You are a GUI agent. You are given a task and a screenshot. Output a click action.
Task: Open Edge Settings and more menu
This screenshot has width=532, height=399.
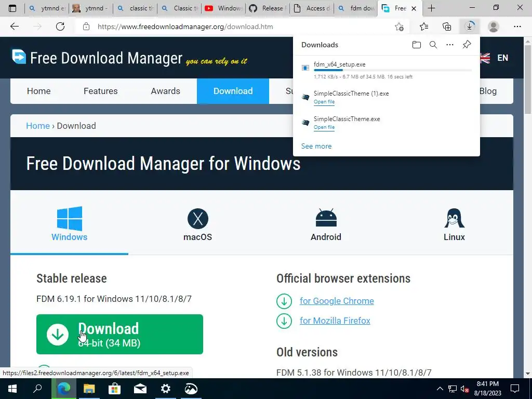coord(517,26)
